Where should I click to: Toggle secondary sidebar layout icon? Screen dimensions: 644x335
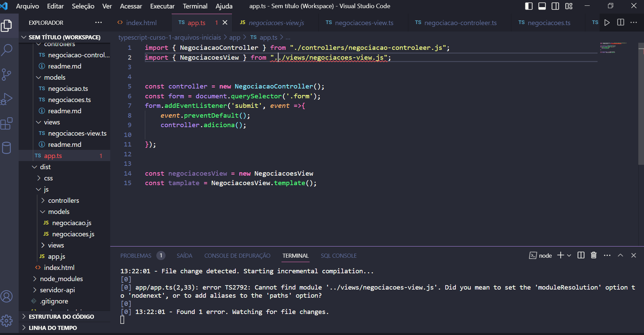pos(555,6)
